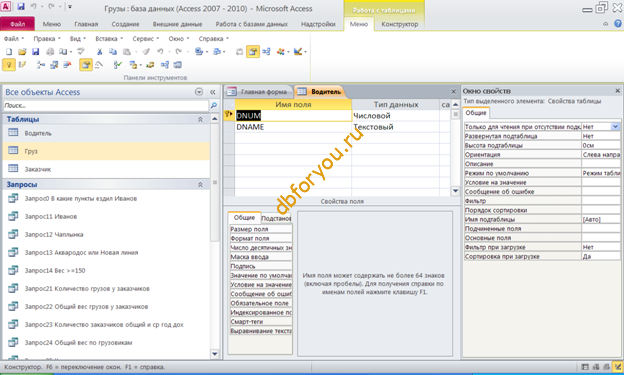The width and height of the screenshot is (624, 375).
Task: Open the Файл dropdown menu in the toolbar
Action: 14,39
